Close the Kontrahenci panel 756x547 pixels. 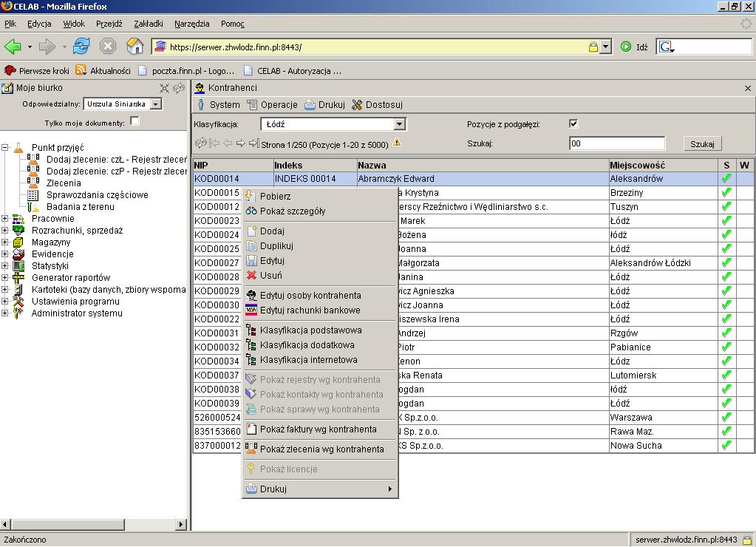[x=748, y=88]
